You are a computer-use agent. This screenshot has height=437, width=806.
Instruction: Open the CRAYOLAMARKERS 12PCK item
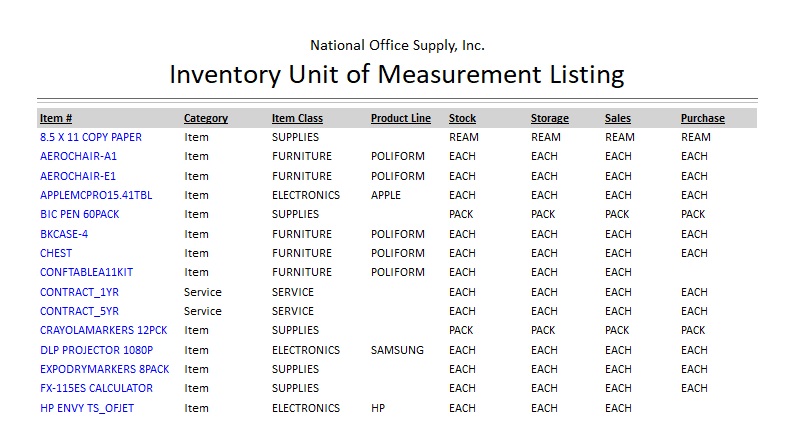pos(104,330)
